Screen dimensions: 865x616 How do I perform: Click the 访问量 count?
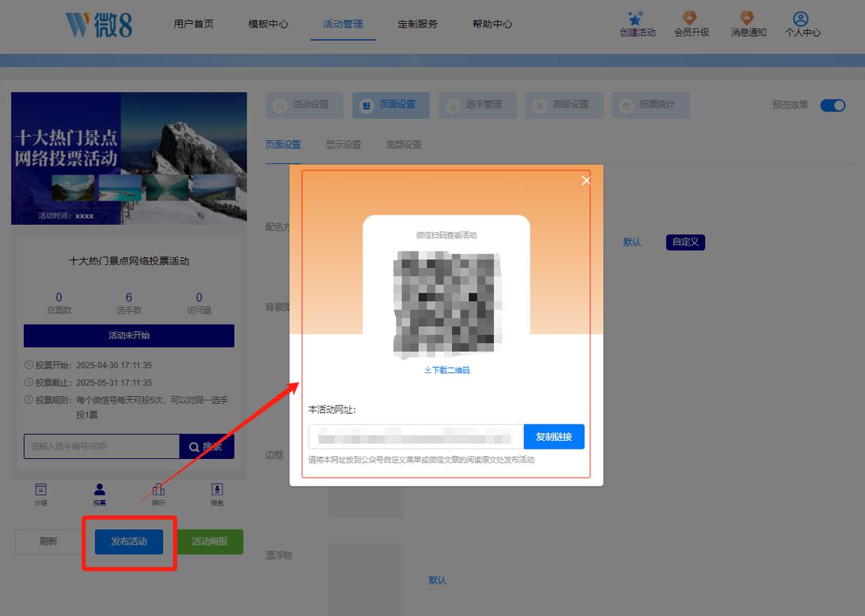199,298
